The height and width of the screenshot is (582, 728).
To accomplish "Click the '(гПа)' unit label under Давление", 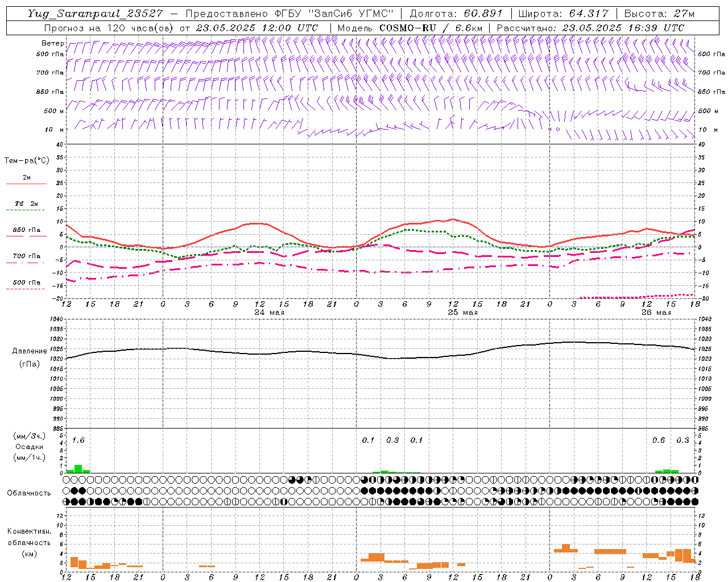I will coord(29,364).
